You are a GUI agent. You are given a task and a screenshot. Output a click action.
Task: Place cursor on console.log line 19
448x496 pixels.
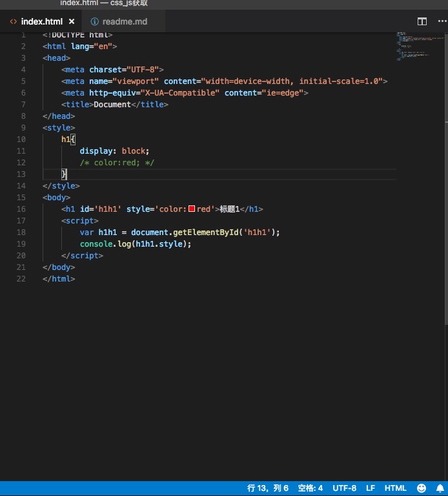click(136, 244)
